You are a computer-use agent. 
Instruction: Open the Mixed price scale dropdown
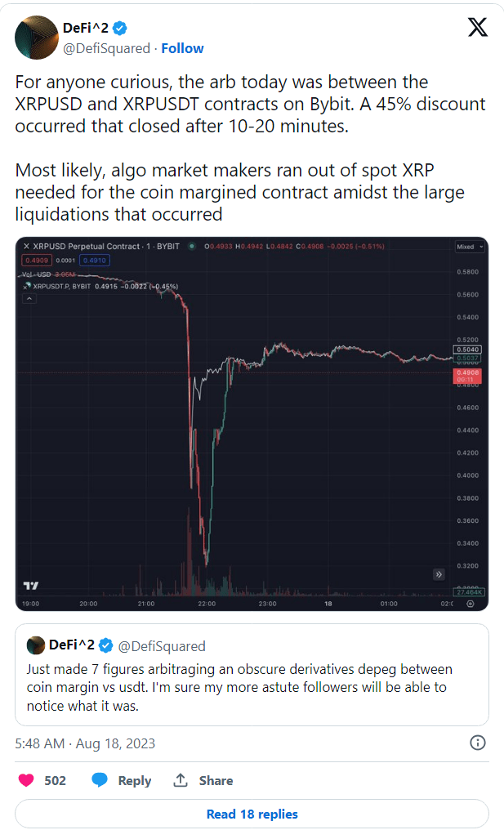[471, 247]
